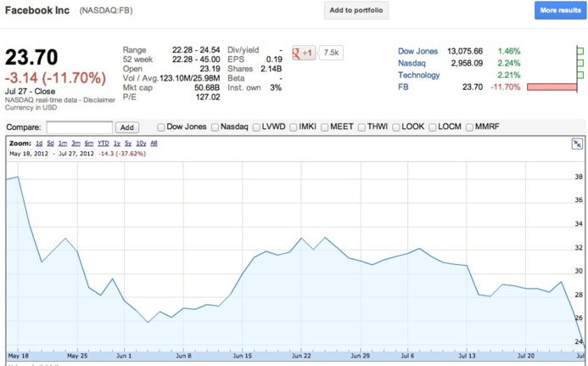This screenshot has width=588, height=366.
Task: Set chart zoom to 5d
Action: coord(51,144)
